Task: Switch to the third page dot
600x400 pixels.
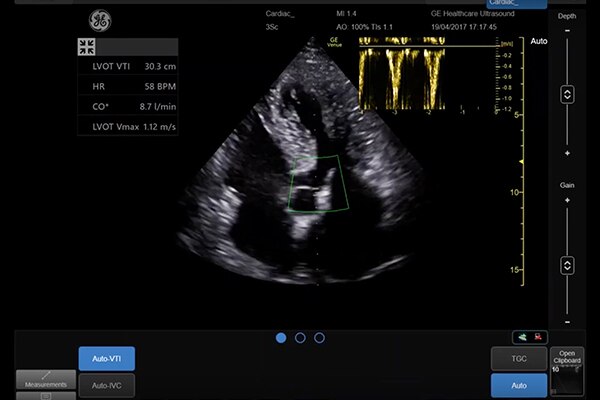Action: [319, 338]
